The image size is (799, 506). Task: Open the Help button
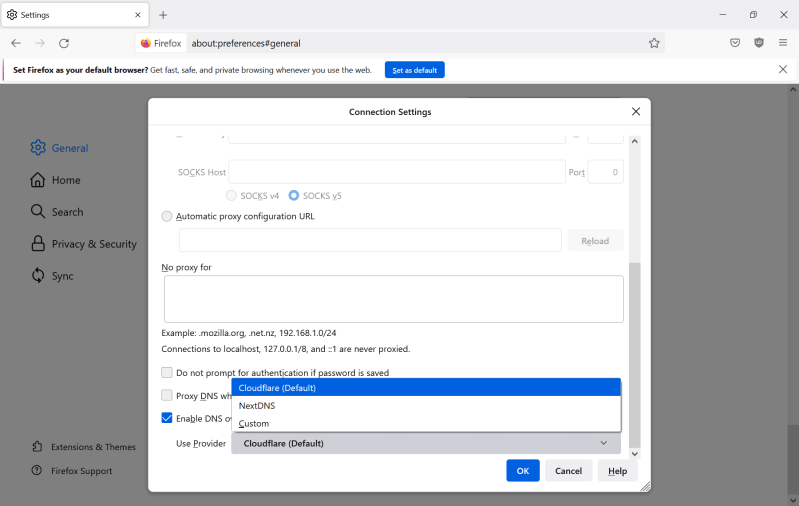click(x=617, y=471)
